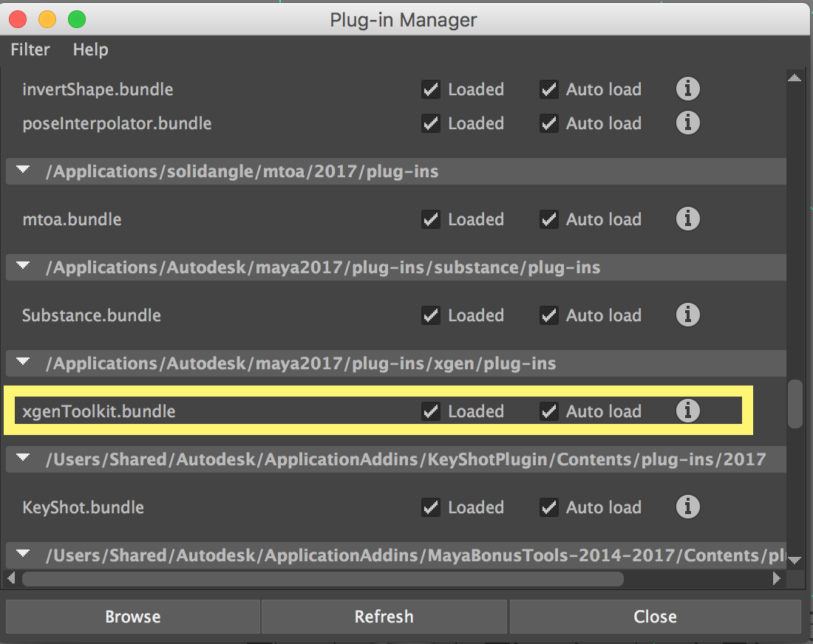Open info for xgenToolkit.bundle
Image resolution: width=813 pixels, height=644 pixels.
(x=687, y=411)
